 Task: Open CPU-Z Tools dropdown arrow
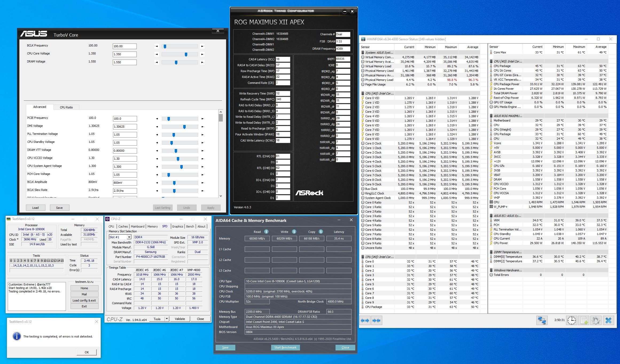coord(167,319)
